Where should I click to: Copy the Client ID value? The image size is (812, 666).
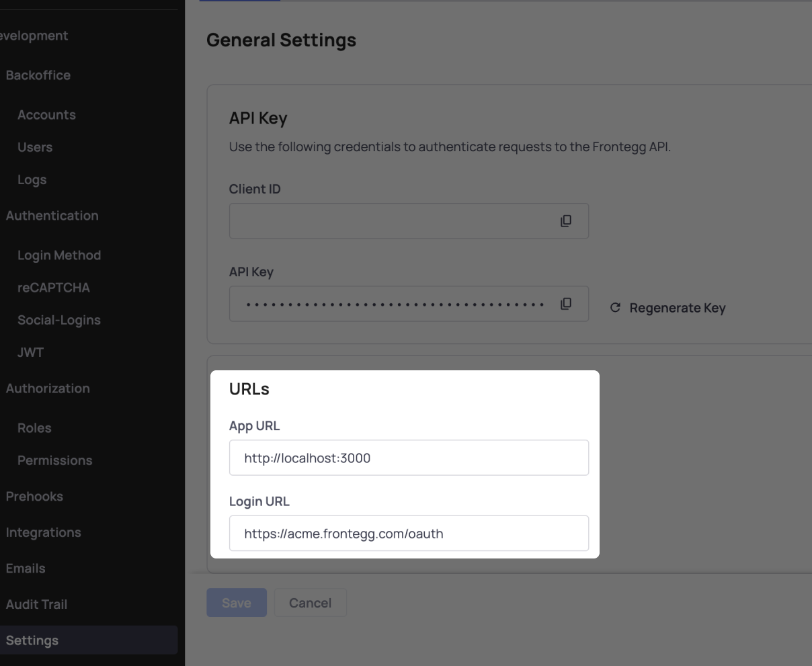tap(566, 221)
